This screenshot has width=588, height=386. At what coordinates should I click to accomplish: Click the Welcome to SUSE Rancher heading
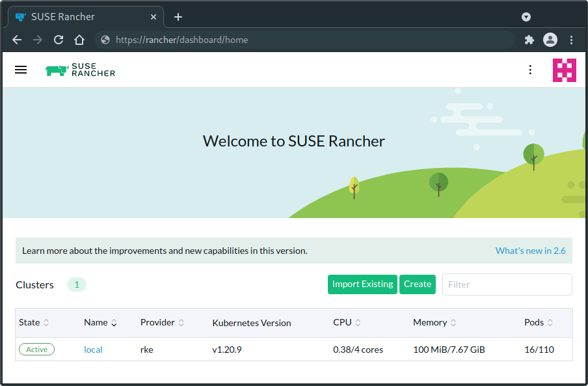click(x=293, y=141)
